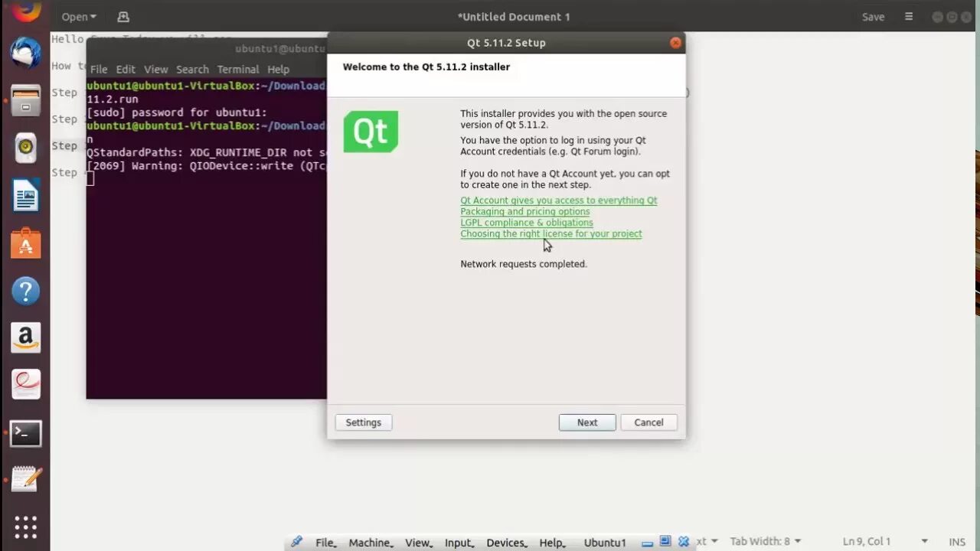This screenshot has width=980, height=551.
Task: Click the '[sudo] password for ubuntu1:' terminal line
Action: click(177, 112)
